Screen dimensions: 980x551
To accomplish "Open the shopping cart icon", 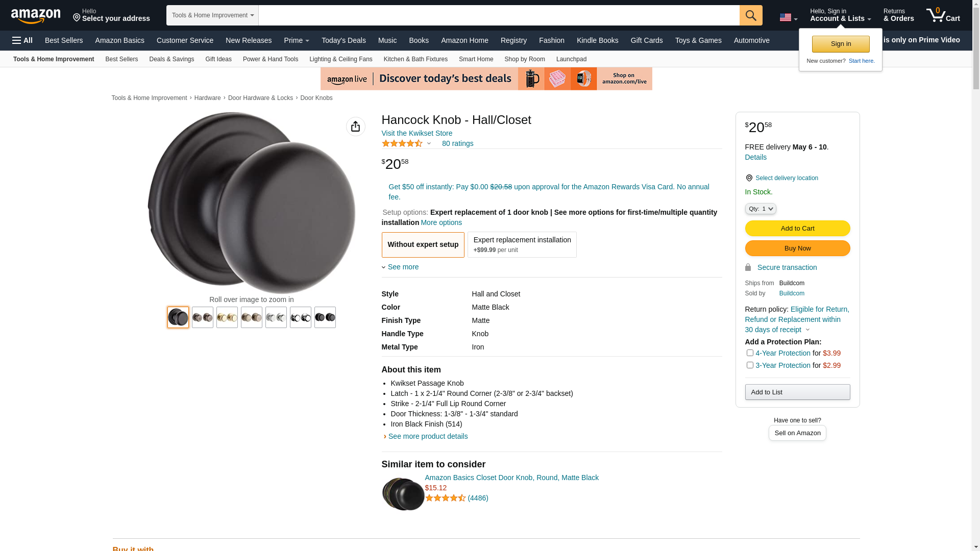I will click(x=943, y=15).
